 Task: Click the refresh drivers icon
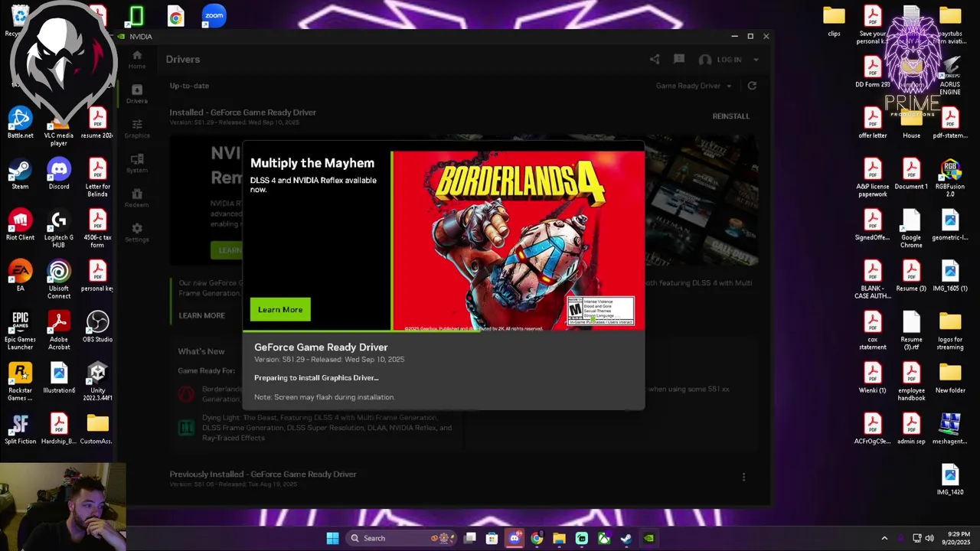752,86
